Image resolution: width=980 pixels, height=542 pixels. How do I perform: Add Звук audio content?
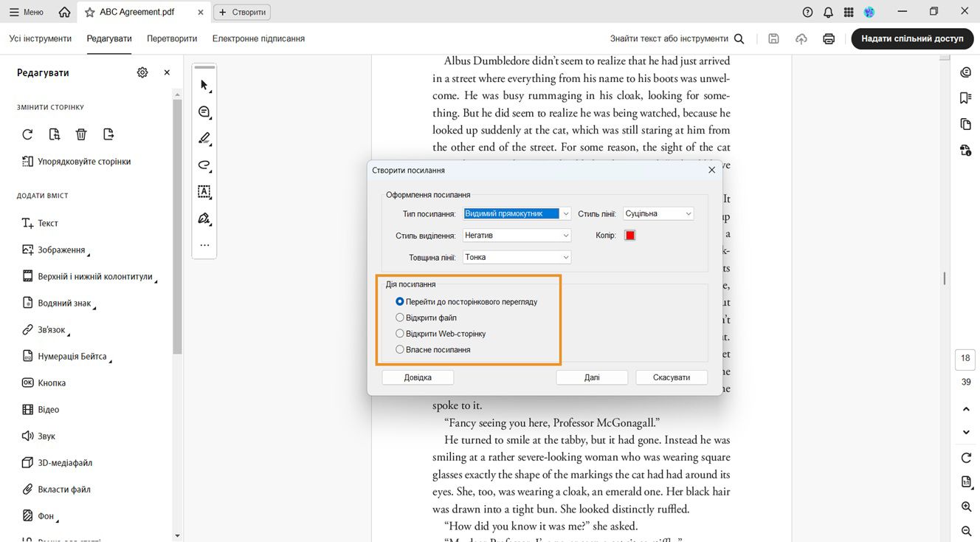tap(38, 436)
